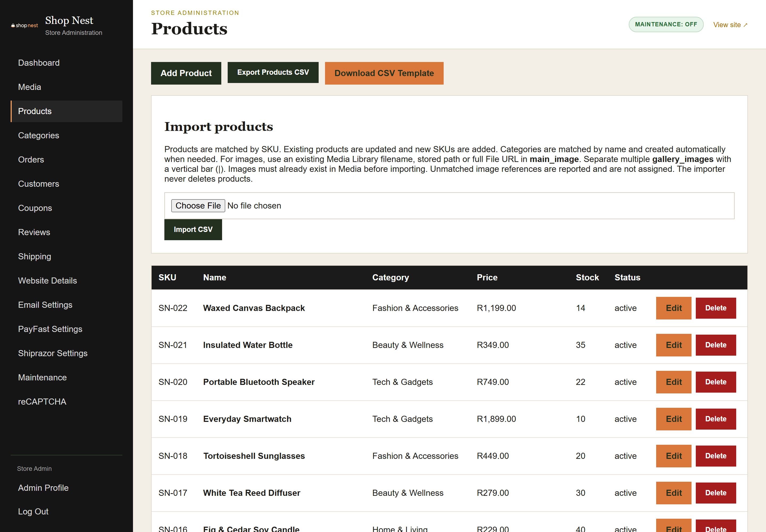The image size is (766, 532).
Task: Edit the Waxed Canvas Backpack product
Action: pyautogui.click(x=674, y=308)
